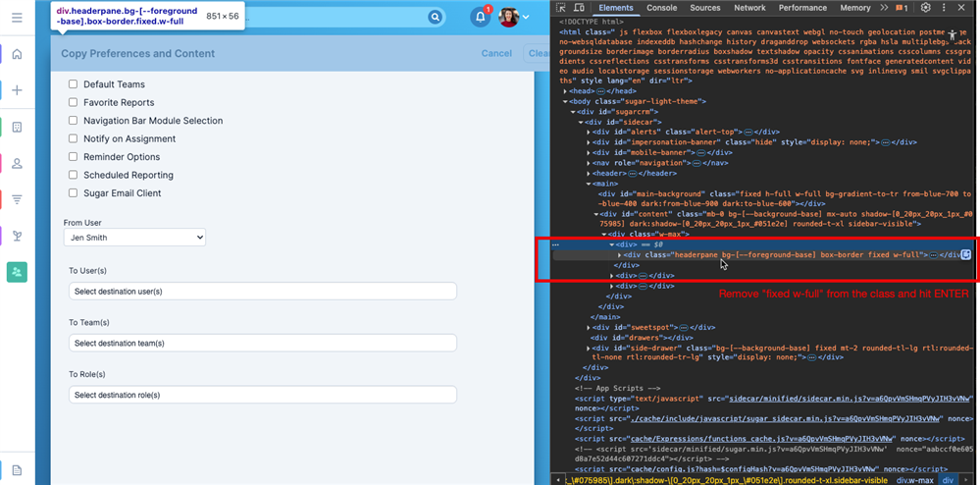
Task: Switch to the Network tab
Action: point(749,8)
